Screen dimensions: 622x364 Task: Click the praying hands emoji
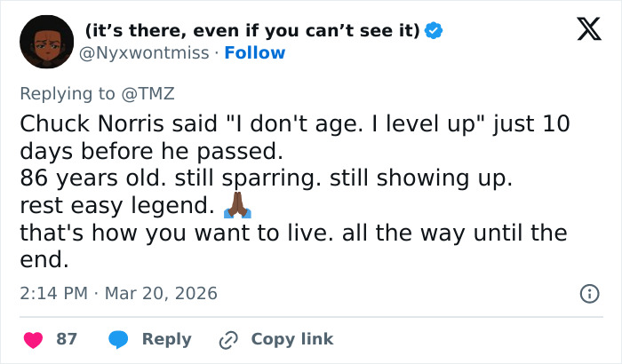[x=237, y=207]
